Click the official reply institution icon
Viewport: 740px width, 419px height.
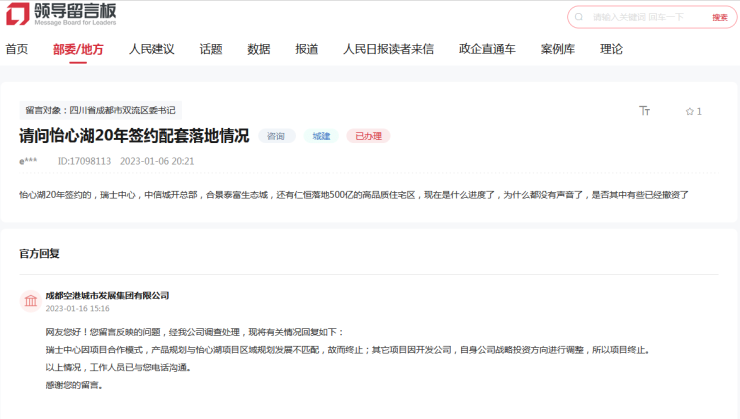click(x=31, y=301)
